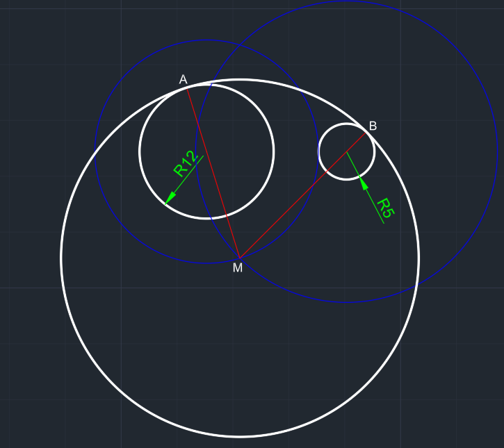Viewport: 504px width, 448px height.
Task: Pick the green R12 dimension text
Action: [x=184, y=163]
